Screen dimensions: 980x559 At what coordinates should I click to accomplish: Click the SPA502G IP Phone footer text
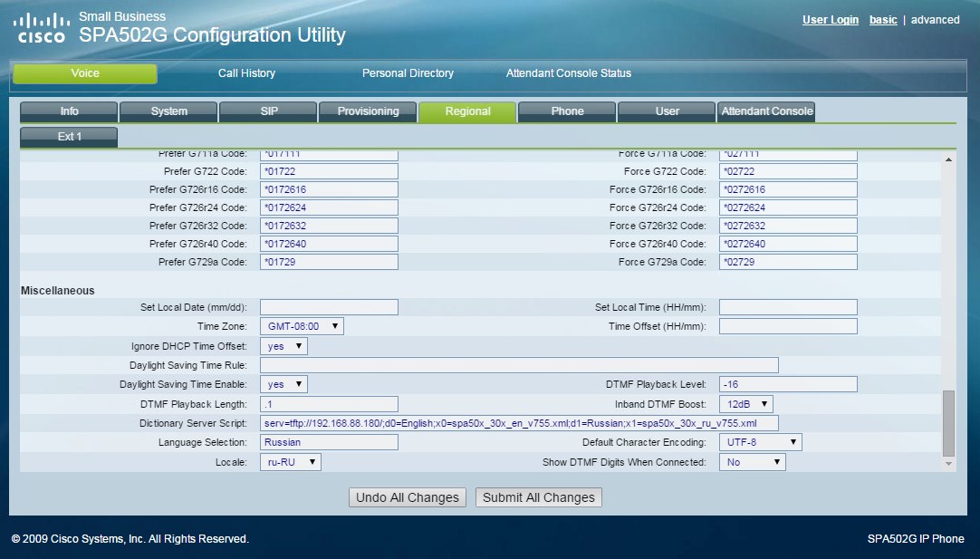(916, 539)
